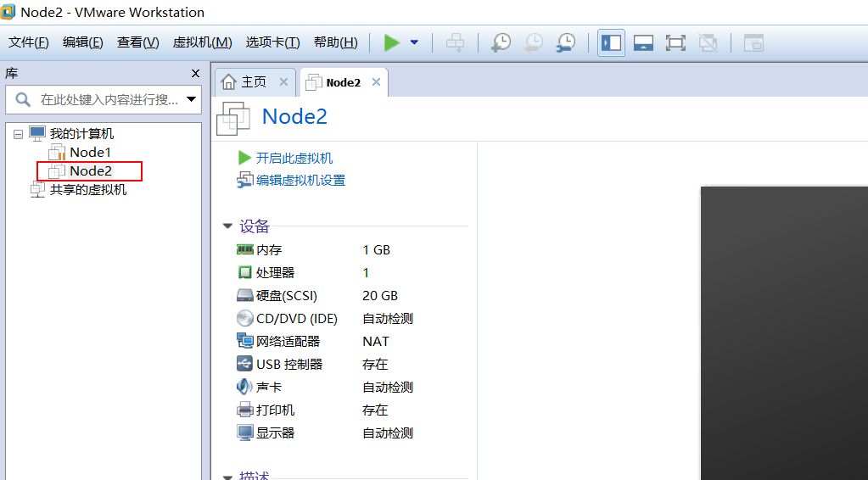Select 共享的虚拟机 in the library
The height and width of the screenshot is (480, 868).
pos(87,190)
